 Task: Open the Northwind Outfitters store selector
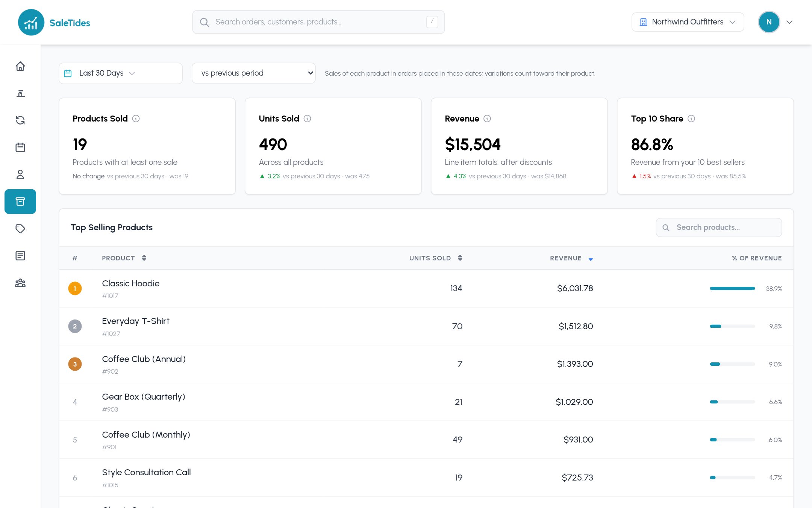[688, 22]
